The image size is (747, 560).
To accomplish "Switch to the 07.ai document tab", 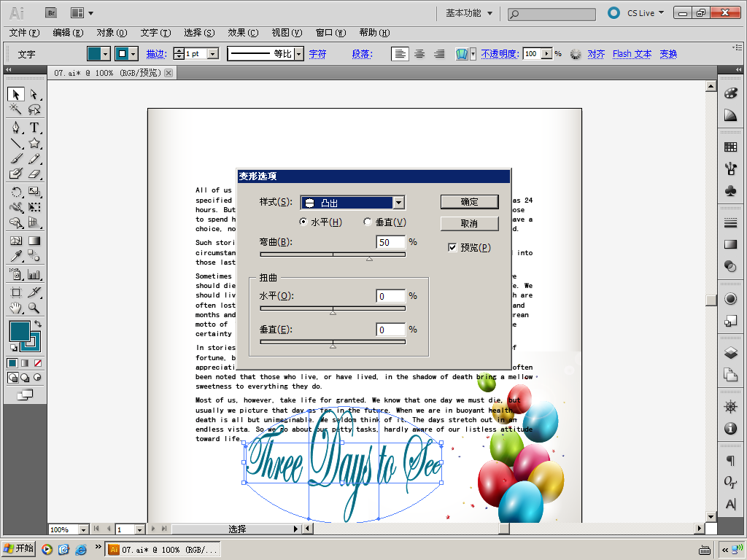I will [x=108, y=73].
